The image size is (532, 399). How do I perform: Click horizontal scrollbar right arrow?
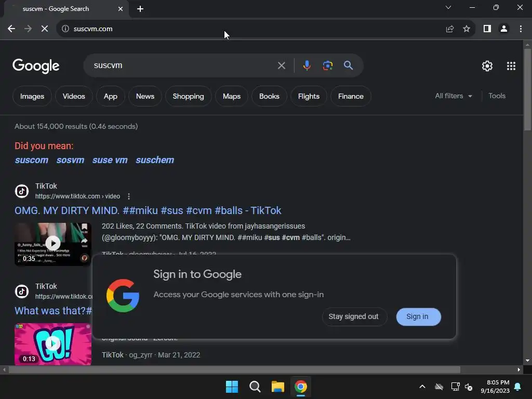click(x=519, y=369)
